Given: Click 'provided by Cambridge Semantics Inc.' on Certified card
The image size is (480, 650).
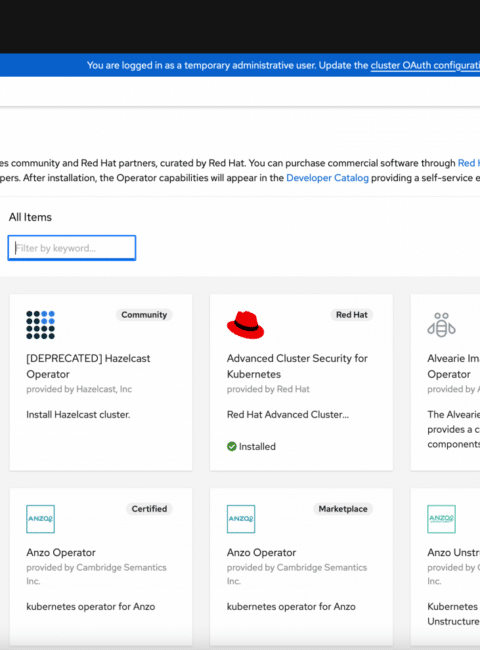Looking at the screenshot, I should (97, 574).
